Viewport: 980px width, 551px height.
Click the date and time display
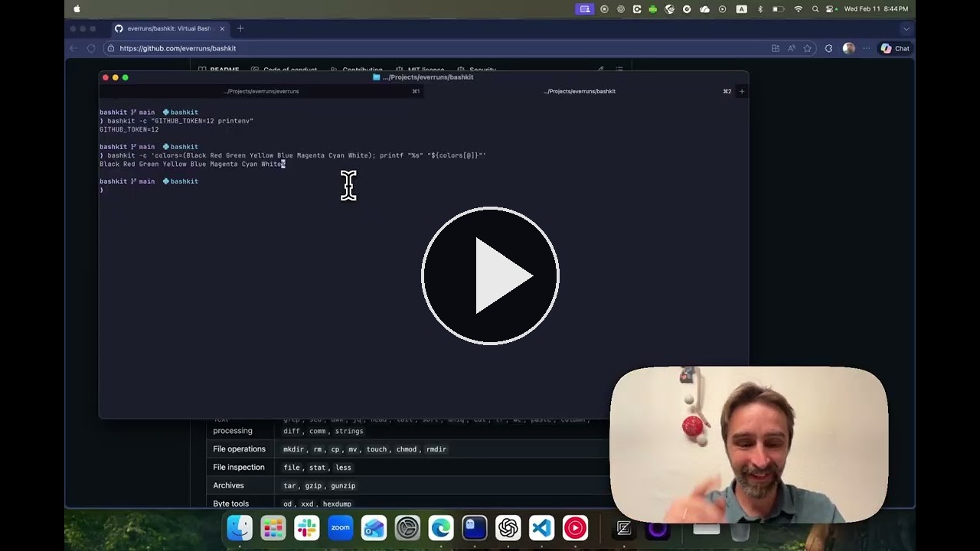click(876, 9)
